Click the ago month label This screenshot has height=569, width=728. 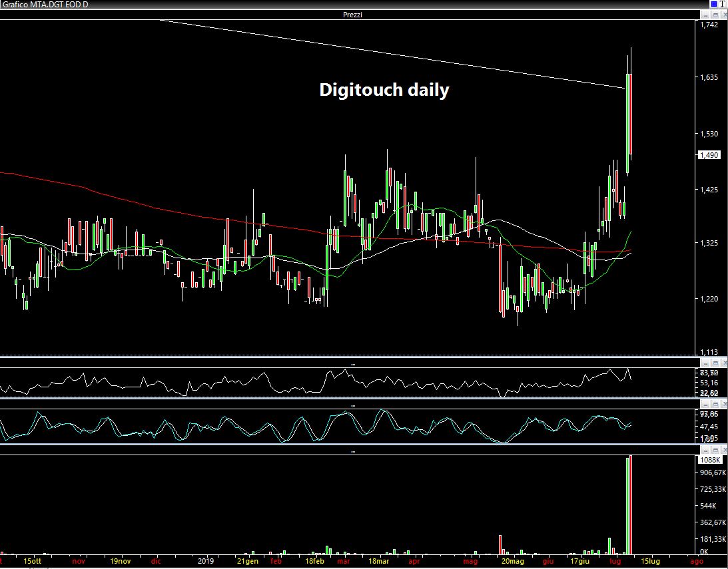[697, 561]
